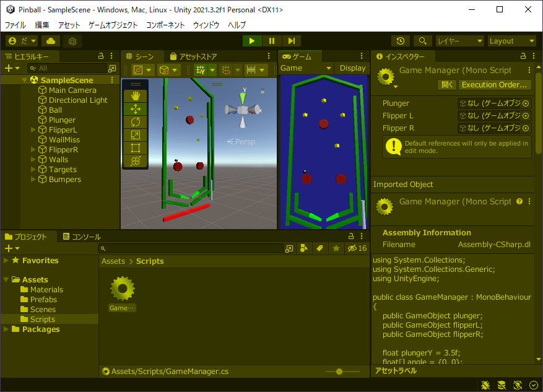Open the account dropdown
Image resolution: width=543 pixels, height=392 pixels.
point(22,41)
